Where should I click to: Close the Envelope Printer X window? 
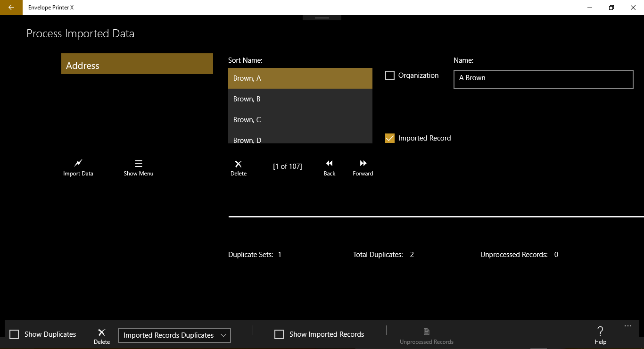pyautogui.click(x=633, y=8)
